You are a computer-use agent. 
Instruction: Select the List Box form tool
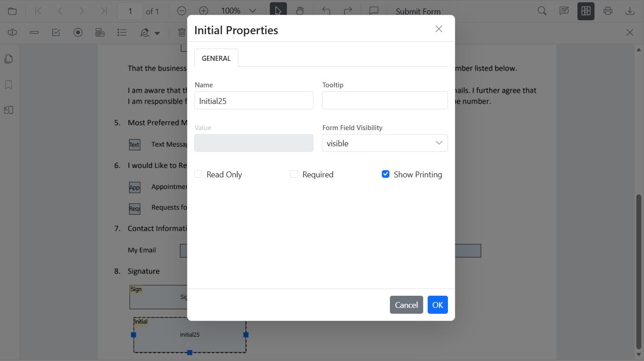(x=122, y=32)
